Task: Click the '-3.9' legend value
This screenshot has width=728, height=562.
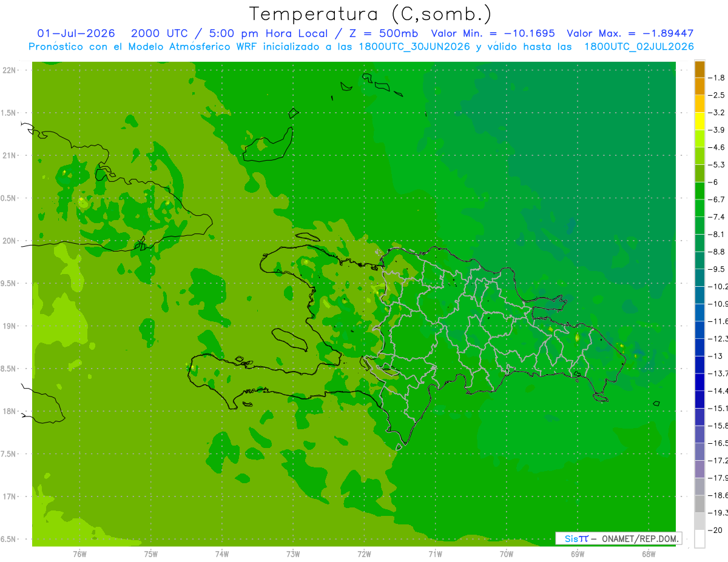Action: [x=716, y=130]
